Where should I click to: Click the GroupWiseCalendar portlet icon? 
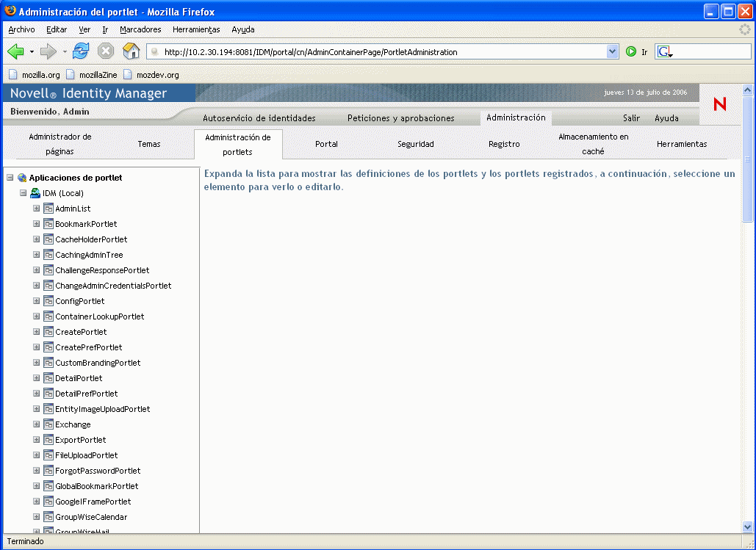pyautogui.click(x=48, y=517)
